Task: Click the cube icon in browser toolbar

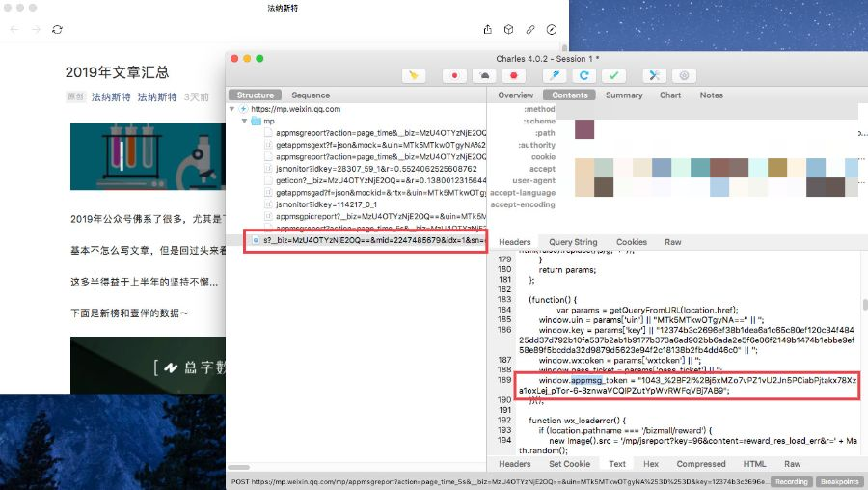Action: point(508,29)
